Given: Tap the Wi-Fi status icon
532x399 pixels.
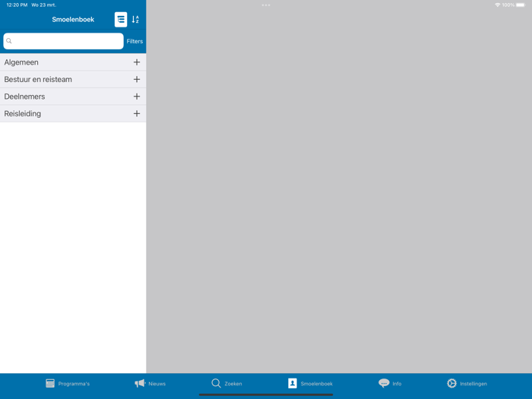Looking at the screenshot, I should (497, 5).
